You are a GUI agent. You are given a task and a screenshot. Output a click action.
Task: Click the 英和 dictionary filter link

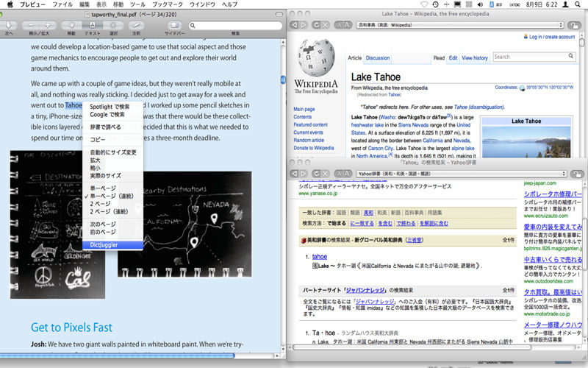[368, 213]
